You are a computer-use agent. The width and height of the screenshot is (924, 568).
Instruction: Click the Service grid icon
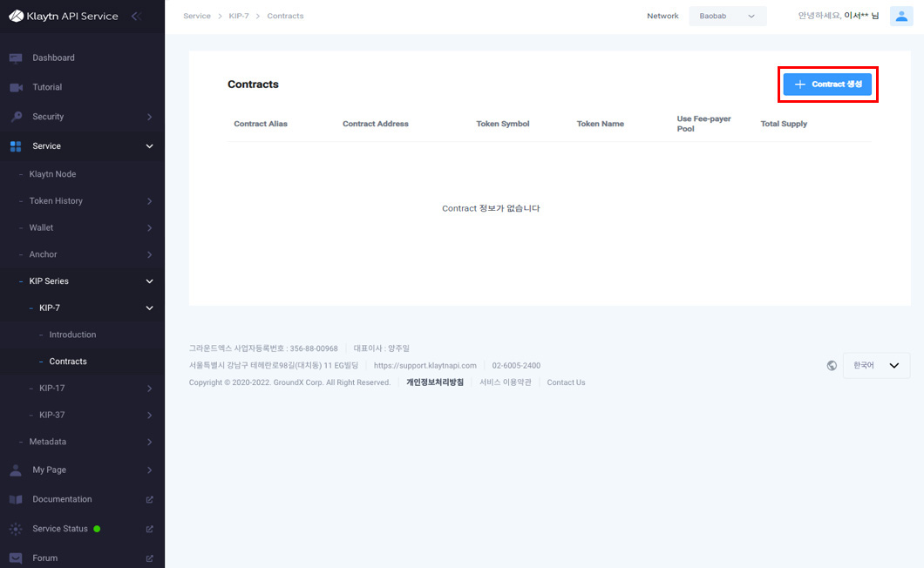[16, 146]
